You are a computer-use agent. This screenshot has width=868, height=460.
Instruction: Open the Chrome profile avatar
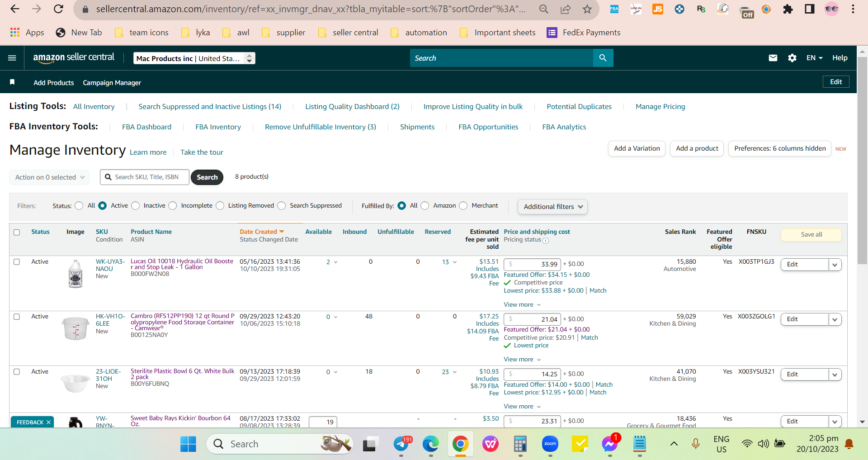coord(831,9)
